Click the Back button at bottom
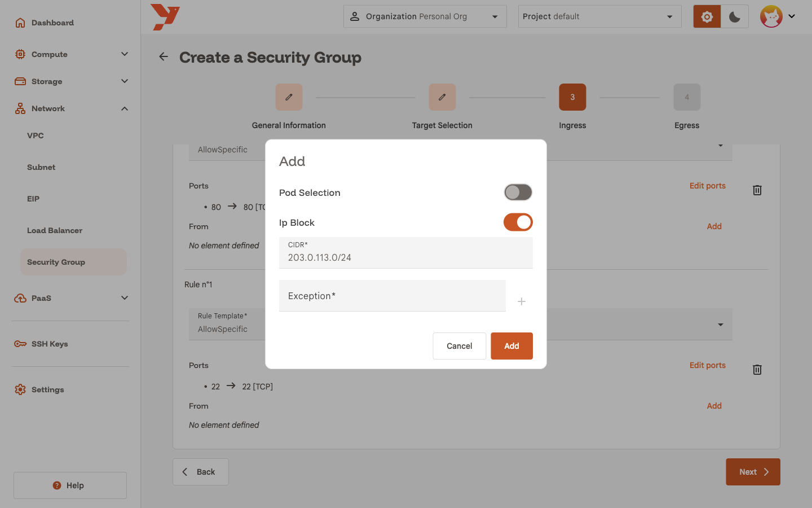812x508 pixels. click(201, 472)
